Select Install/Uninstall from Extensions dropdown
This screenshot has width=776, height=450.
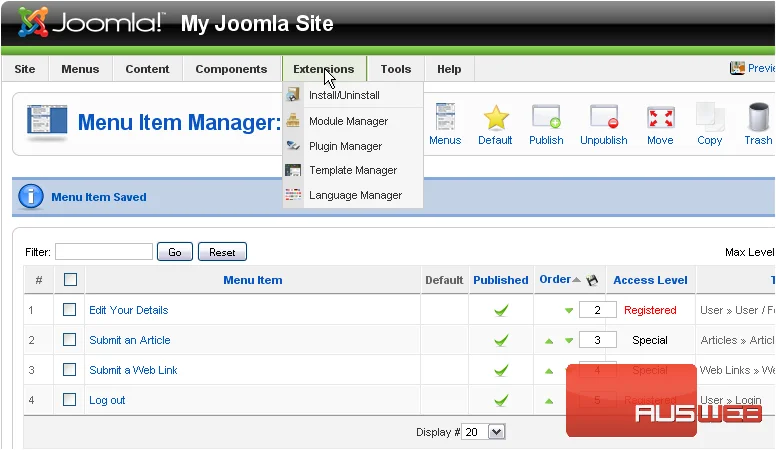pos(353,95)
